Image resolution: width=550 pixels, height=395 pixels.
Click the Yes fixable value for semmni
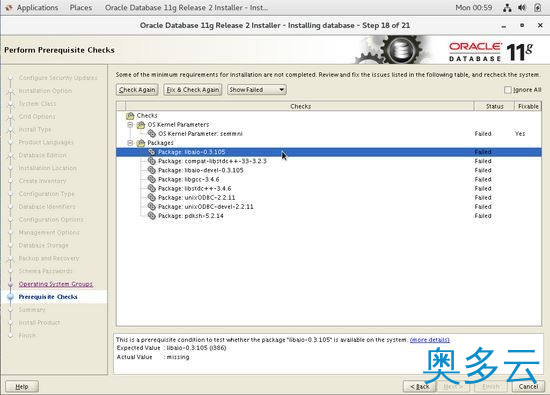pyautogui.click(x=520, y=134)
